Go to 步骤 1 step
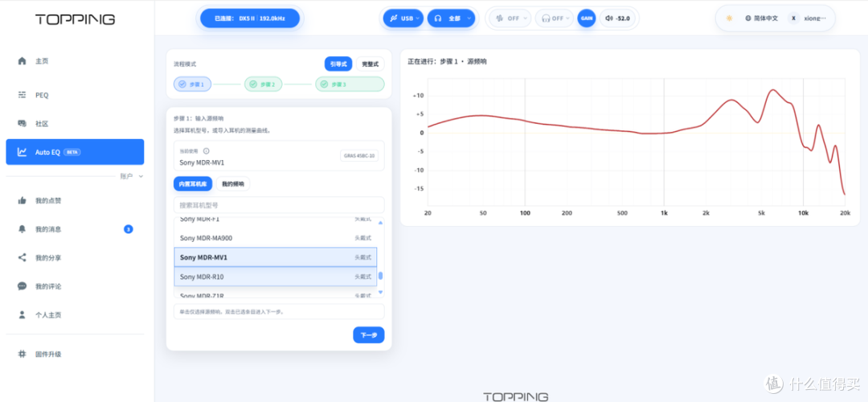The height and width of the screenshot is (402, 868). [x=192, y=84]
